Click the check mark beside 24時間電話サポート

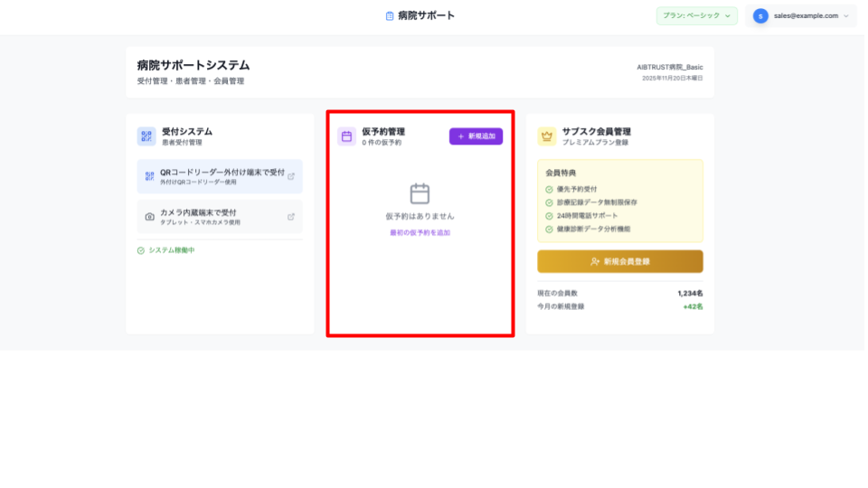pyautogui.click(x=550, y=216)
